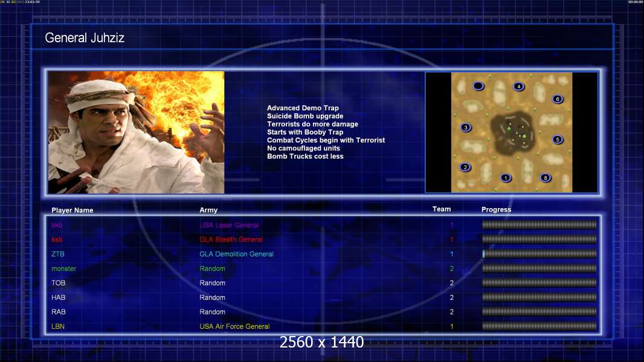Select player name 'LBN'

coord(58,327)
